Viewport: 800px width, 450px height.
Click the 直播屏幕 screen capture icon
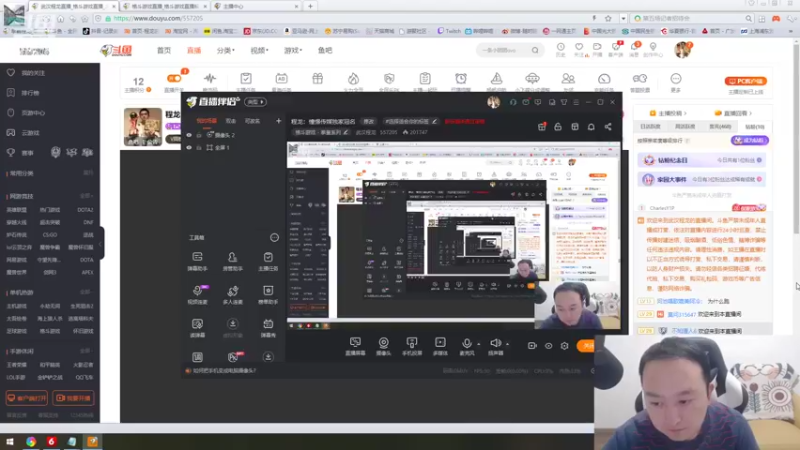[x=355, y=342]
